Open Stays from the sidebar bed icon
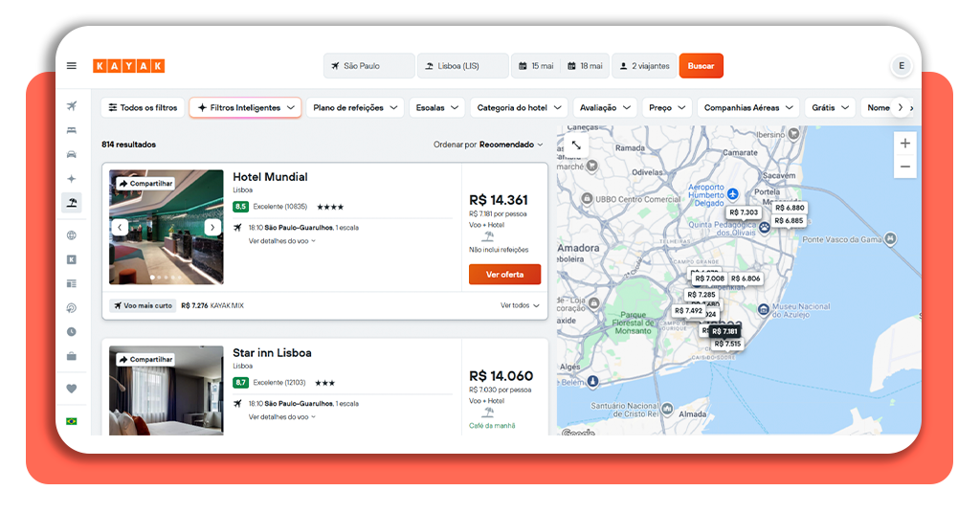 click(72, 130)
